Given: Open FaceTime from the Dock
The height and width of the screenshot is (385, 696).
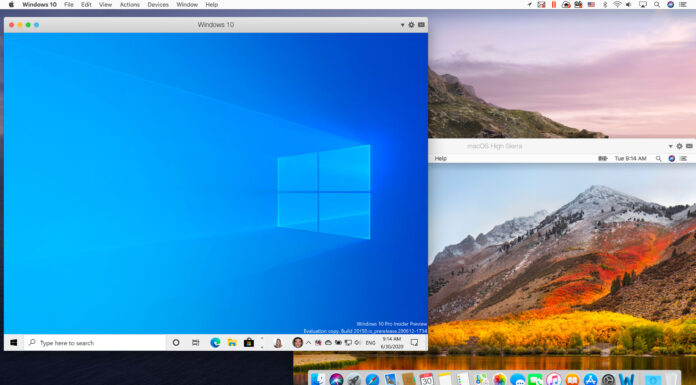Looking at the screenshot, I should pos(535,380).
